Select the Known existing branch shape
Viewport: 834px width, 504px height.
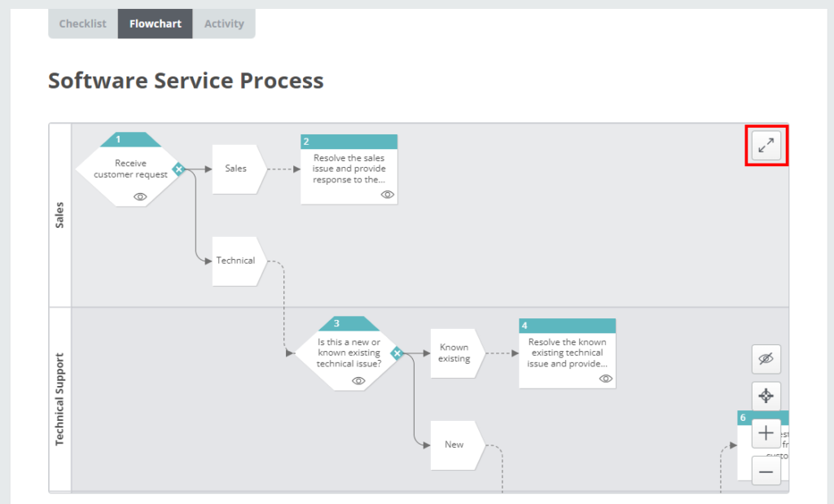(458, 353)
